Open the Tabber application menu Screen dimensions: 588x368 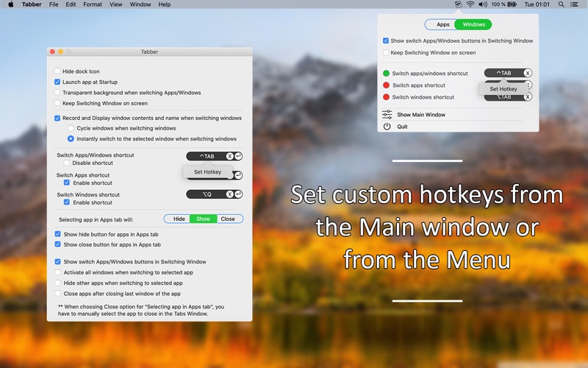32,4
